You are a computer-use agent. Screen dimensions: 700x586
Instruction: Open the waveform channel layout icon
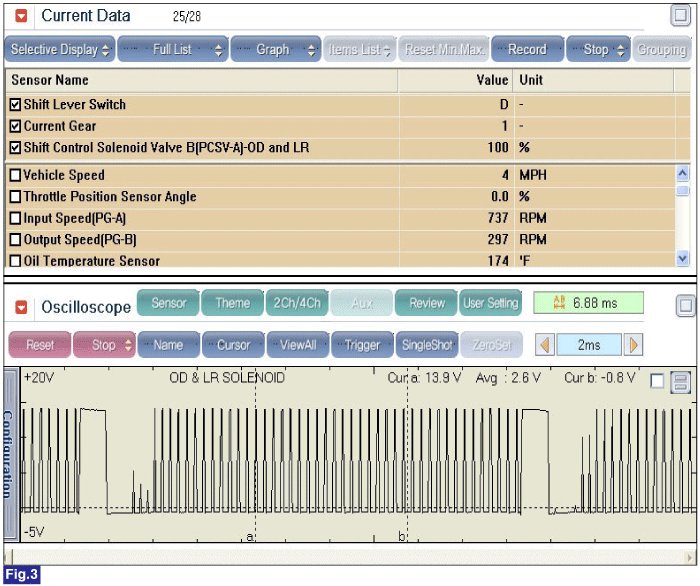[680, 382]
